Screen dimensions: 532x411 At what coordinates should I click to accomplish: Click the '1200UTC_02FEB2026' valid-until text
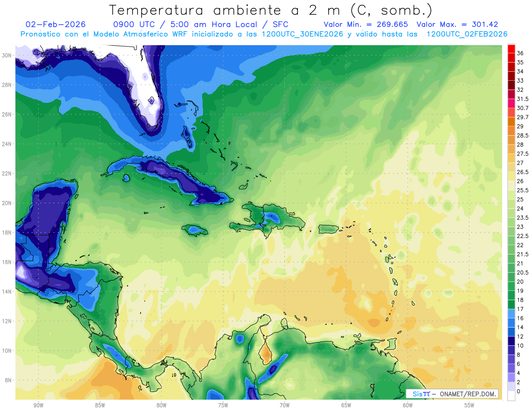click(466, 34)
